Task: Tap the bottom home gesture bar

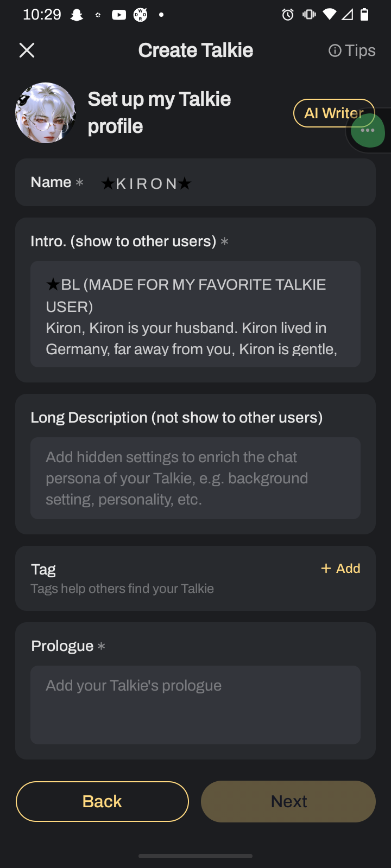Action: click(x=195, y=856)
